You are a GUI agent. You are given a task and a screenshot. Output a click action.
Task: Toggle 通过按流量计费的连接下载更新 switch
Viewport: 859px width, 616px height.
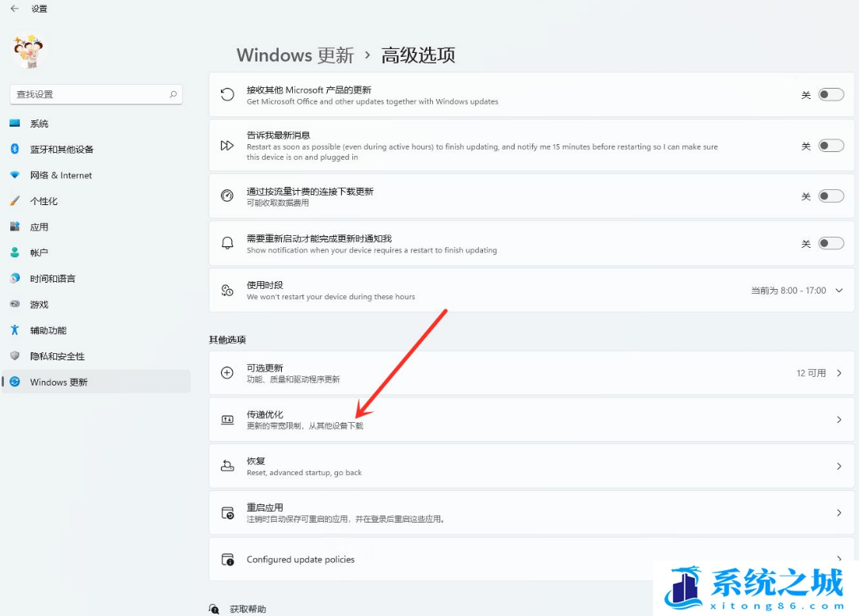(x=830, y=196)
